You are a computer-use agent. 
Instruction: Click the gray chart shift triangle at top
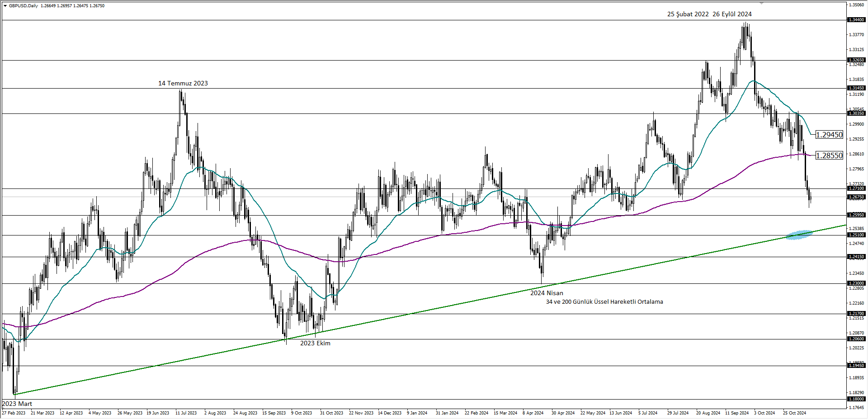pyautogui.click(x=761, y=3)
